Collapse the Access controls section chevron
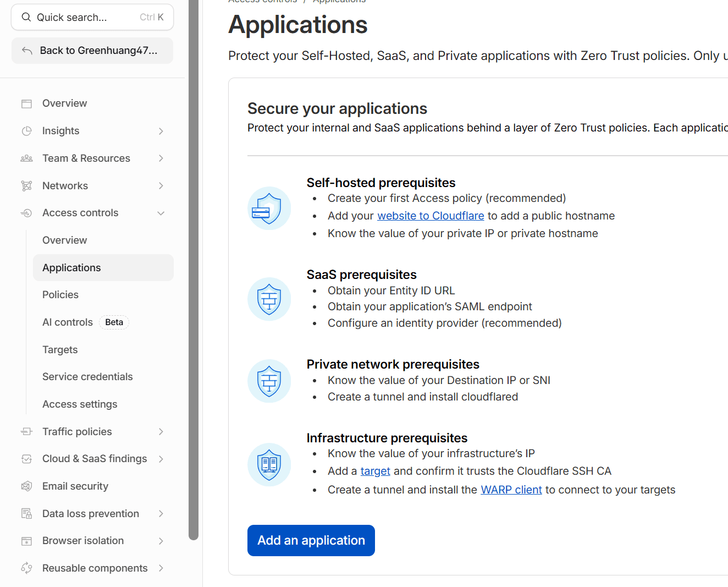 [161, 213]
